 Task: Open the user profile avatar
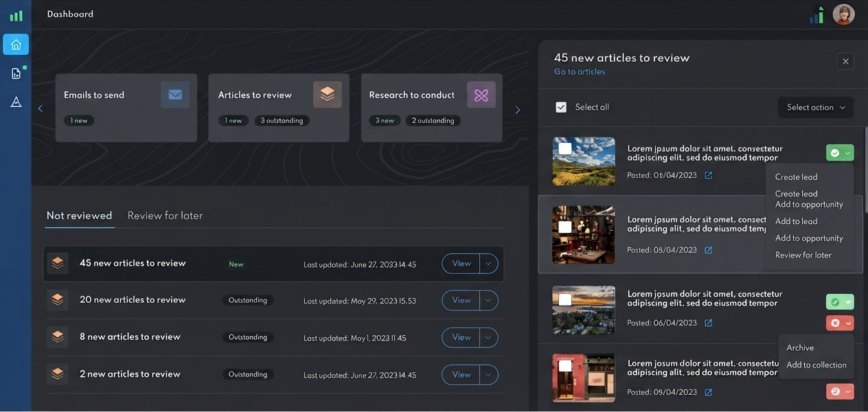(x=844, y=14)
